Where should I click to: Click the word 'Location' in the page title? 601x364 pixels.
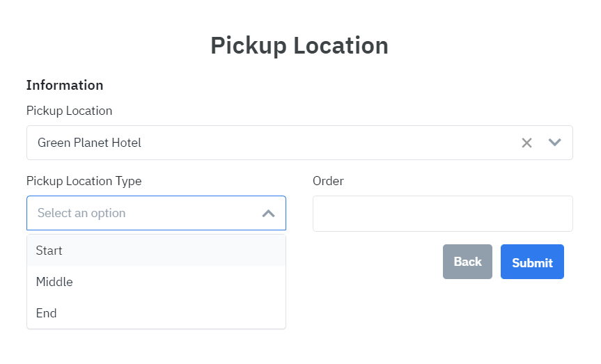[x=341, y=45]
